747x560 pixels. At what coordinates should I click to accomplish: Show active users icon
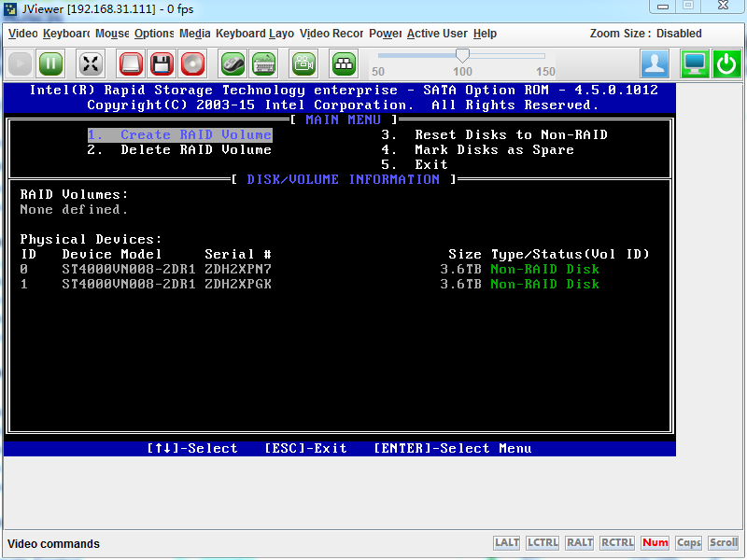tap(655, 63)
